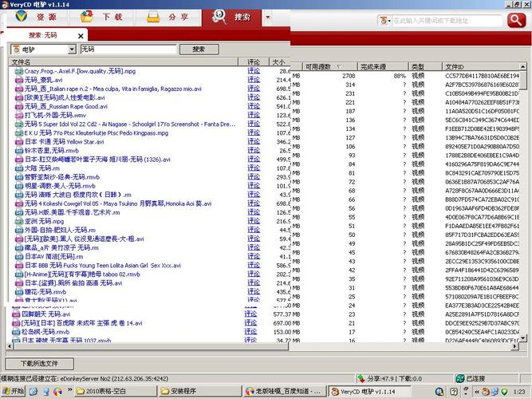Click the connected globe icon next to 已连接
The image size is (532, 399).
pyautogui.click(x=460, y=378)
